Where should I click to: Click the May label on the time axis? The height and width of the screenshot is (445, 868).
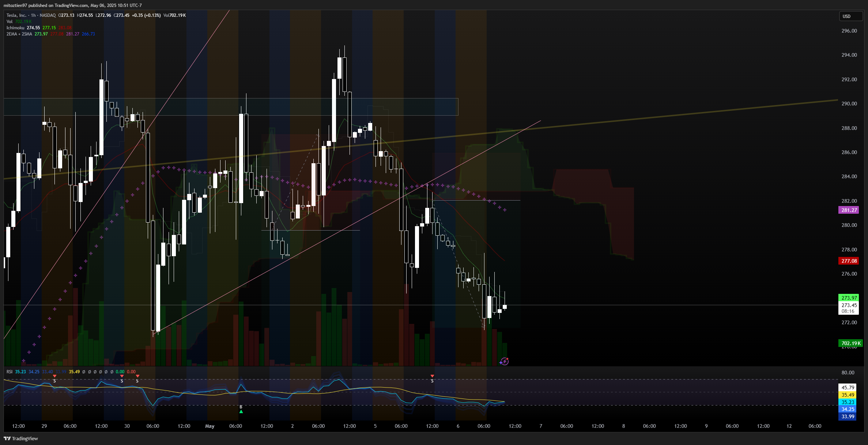pyautogui.click(x=210, y=426)
